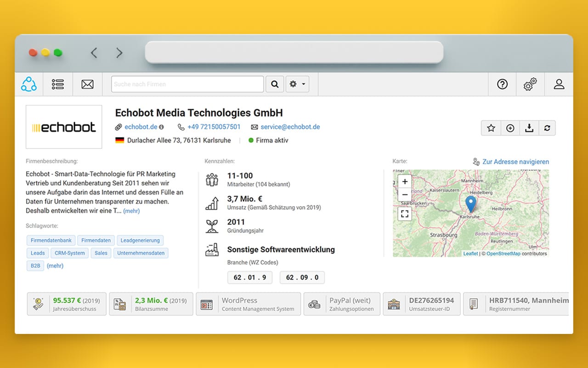Click the Umsatzsteuer-ID DE276265194 card

[x=422, y=304]
